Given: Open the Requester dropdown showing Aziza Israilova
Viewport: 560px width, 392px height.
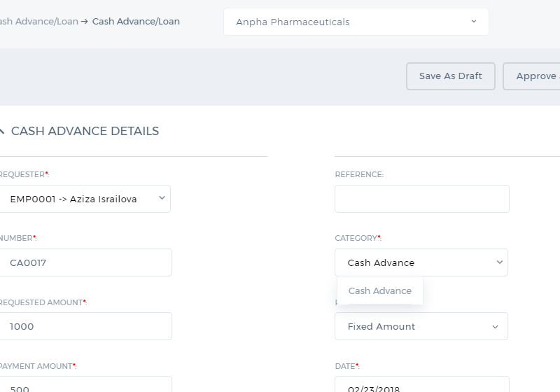Looking at the screenshot, I should click(x=85, y=199).
